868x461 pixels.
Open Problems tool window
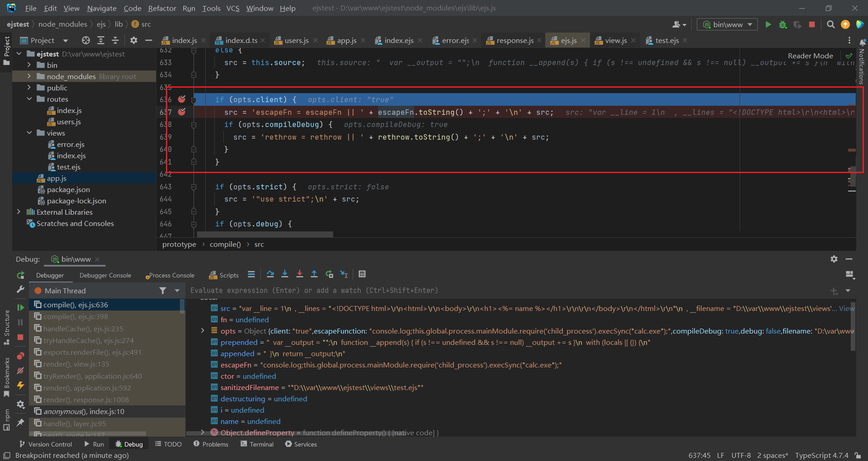(x=211, y=444)
